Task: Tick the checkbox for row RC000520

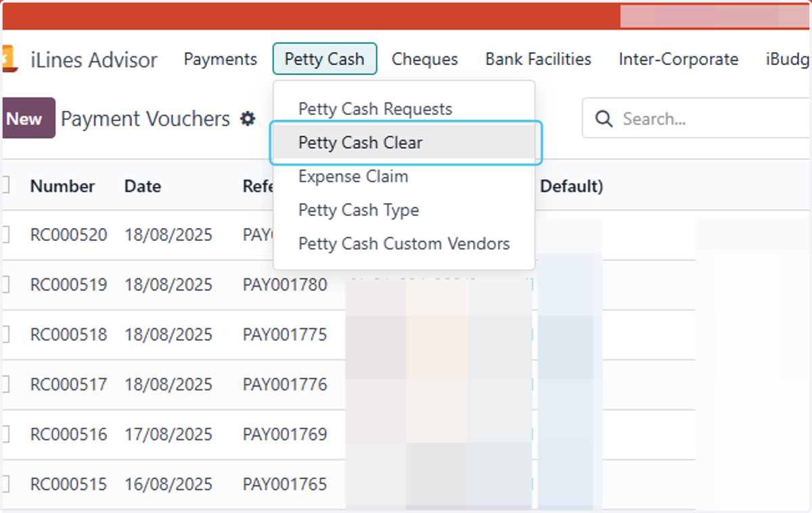Action: click(5, 235)
